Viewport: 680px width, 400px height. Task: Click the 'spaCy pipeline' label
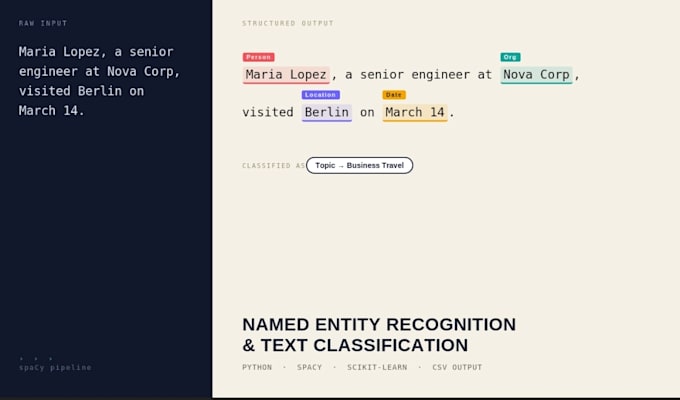pos(55,367)
